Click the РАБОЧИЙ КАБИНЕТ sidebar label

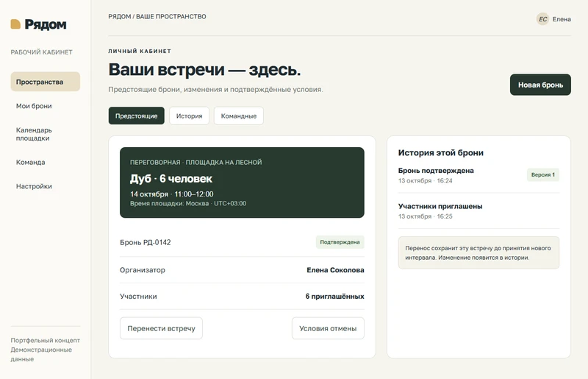point(42,52)
